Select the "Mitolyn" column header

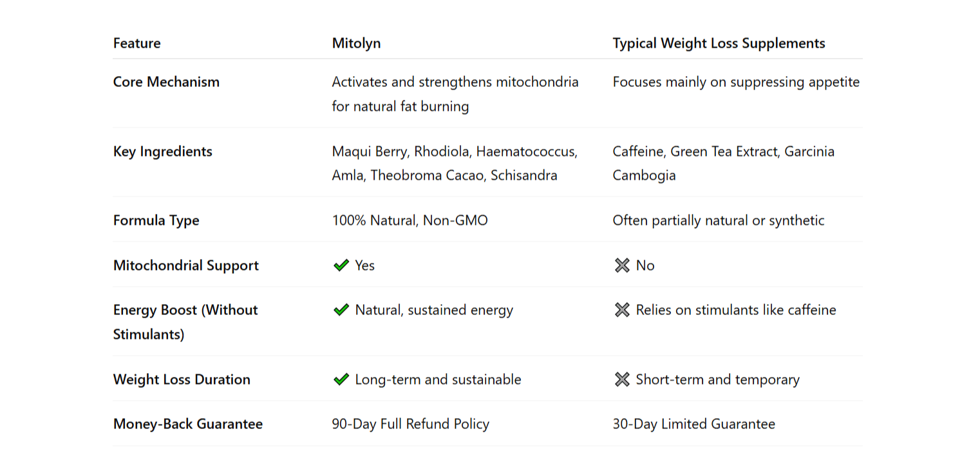coord(356,43)
